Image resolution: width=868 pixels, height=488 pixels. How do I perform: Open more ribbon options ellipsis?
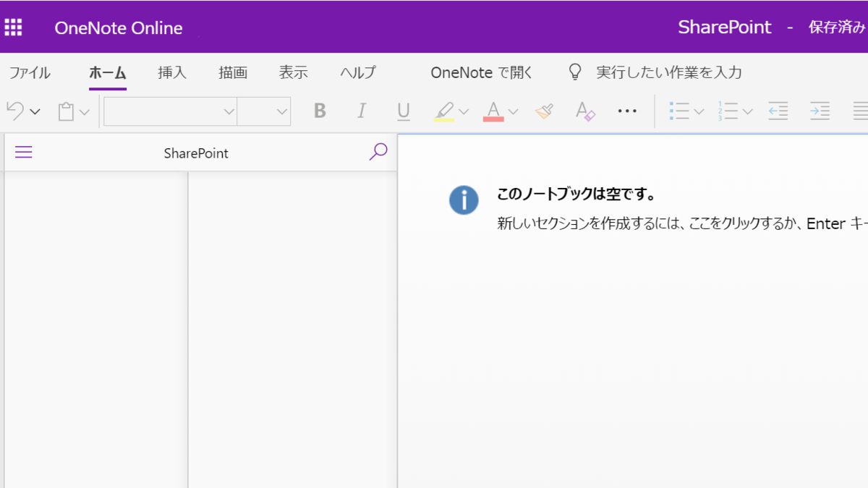click(627, 111)
